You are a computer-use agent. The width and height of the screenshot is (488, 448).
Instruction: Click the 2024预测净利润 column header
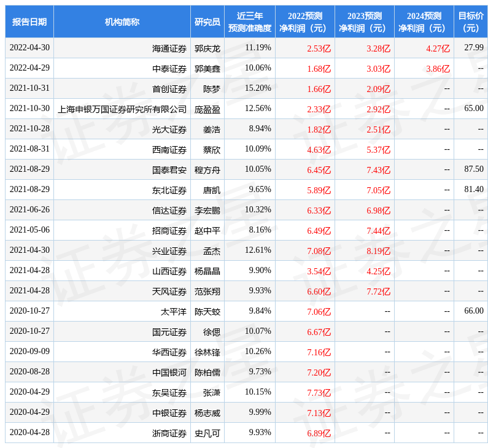tap(424, 21)
